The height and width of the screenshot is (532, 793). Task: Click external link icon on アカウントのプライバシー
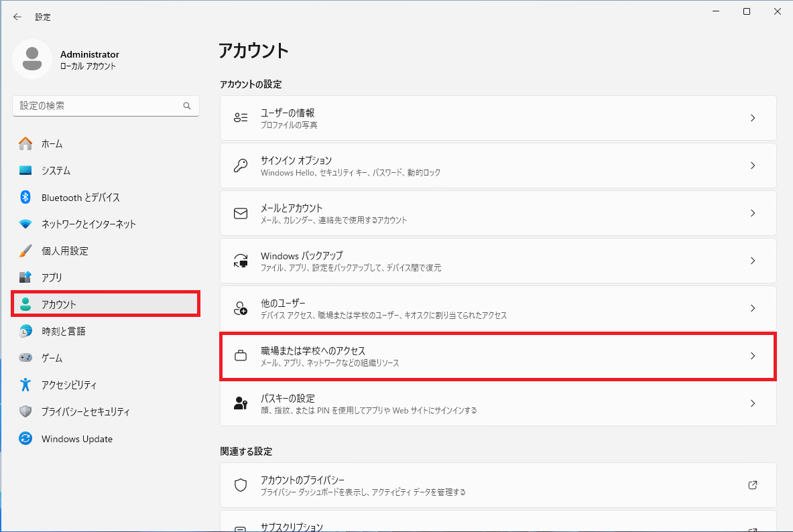753,485
